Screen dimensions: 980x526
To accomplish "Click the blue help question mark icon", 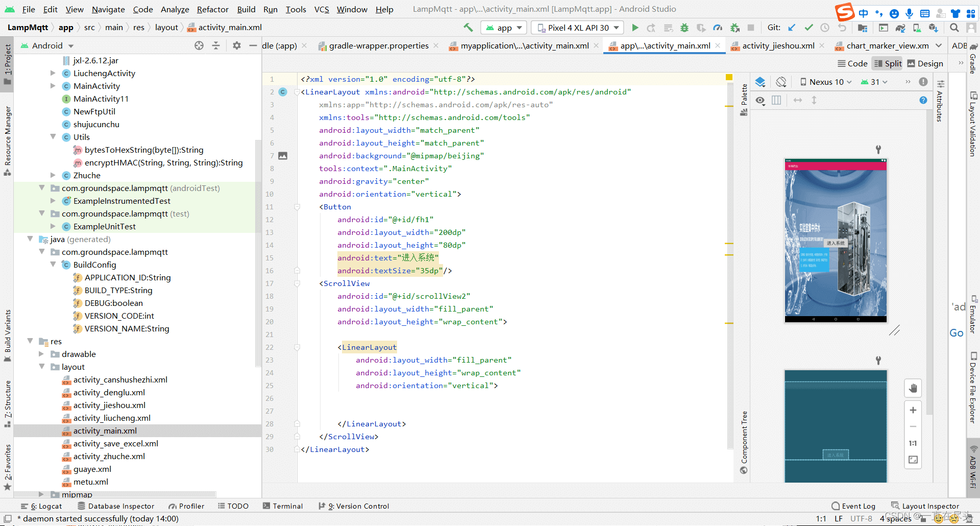I will 923,100.
